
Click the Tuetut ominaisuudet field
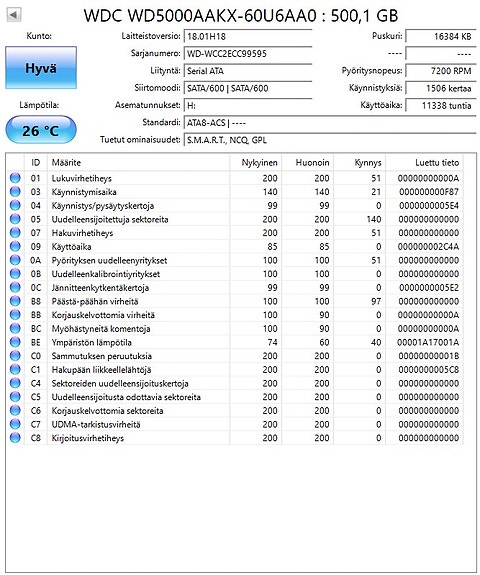click(x=330, y=140)
